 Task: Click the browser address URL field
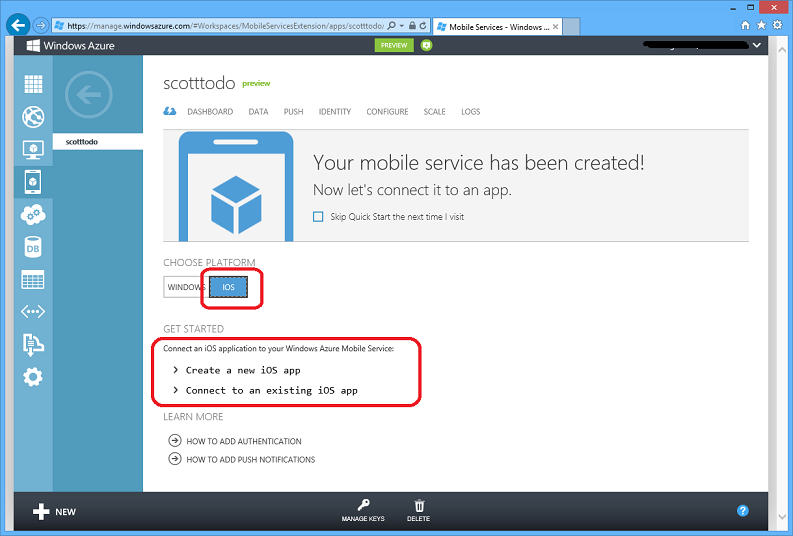pos(225,26)
